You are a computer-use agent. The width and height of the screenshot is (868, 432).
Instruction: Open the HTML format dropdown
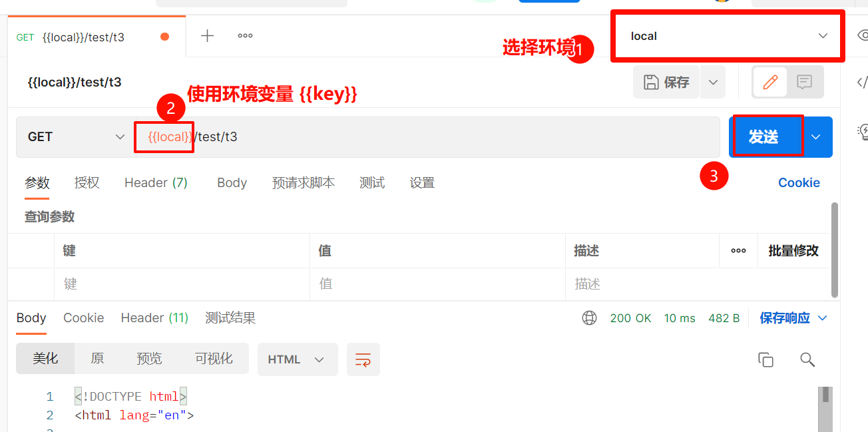click(x=298, y=359)
